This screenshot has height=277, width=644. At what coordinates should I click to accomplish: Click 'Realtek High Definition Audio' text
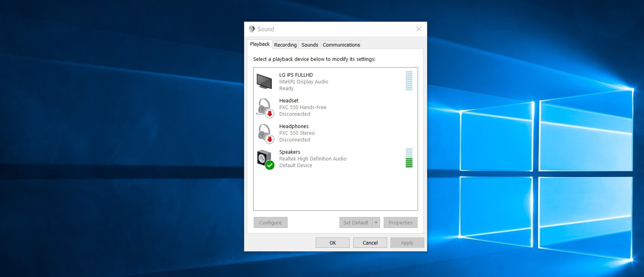(x=313, y=159)
